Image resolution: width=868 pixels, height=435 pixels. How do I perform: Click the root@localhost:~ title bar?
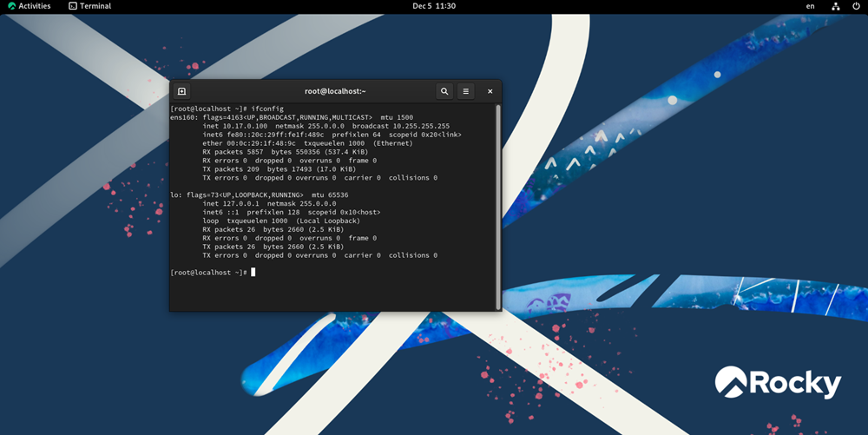pyautogui.click(x=335, y=91)
